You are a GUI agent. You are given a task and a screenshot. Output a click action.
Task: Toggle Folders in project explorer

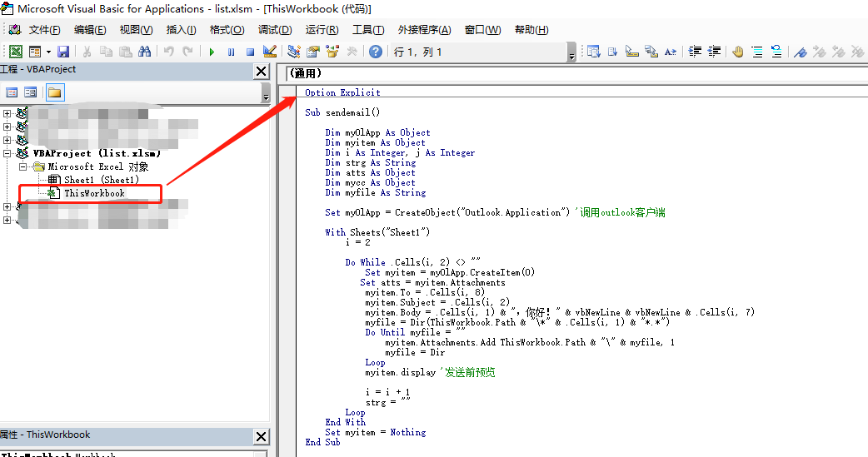[x=55, y=92]
